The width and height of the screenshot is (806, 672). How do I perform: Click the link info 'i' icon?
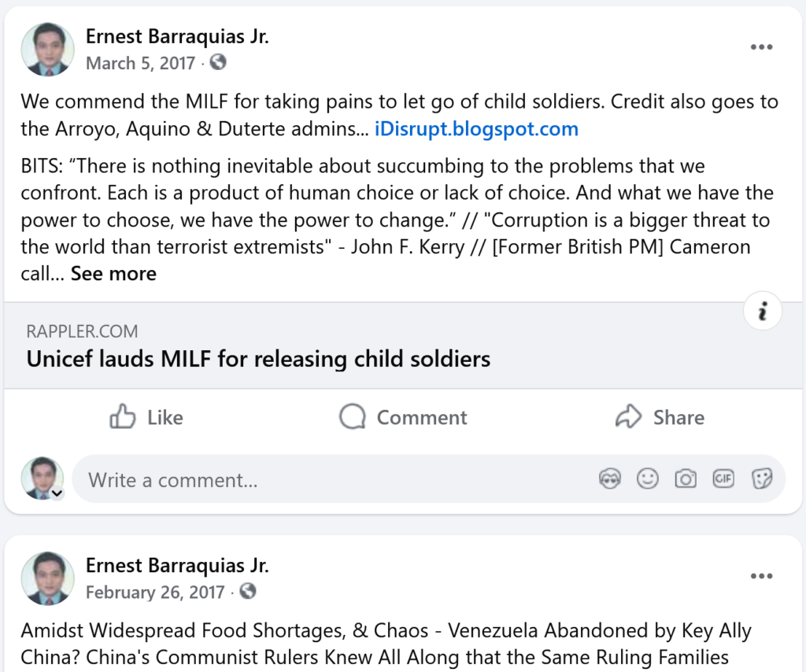click(x=762, y=312)
